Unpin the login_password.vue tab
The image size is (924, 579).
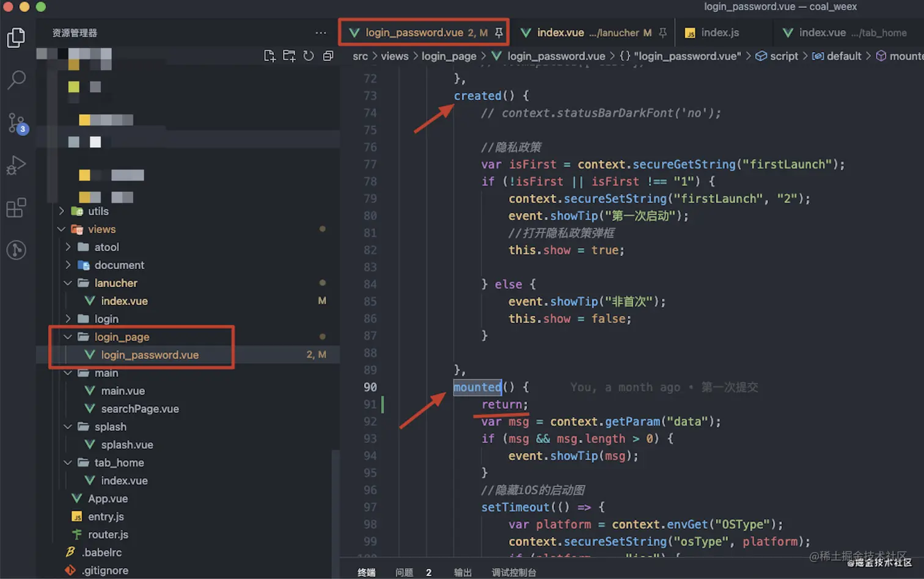click(x=499, y=33)
